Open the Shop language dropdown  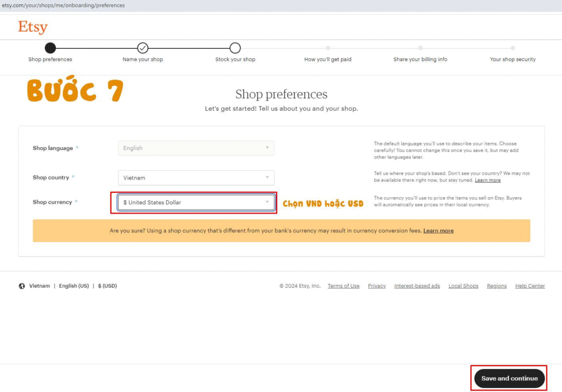pos(196,148)
